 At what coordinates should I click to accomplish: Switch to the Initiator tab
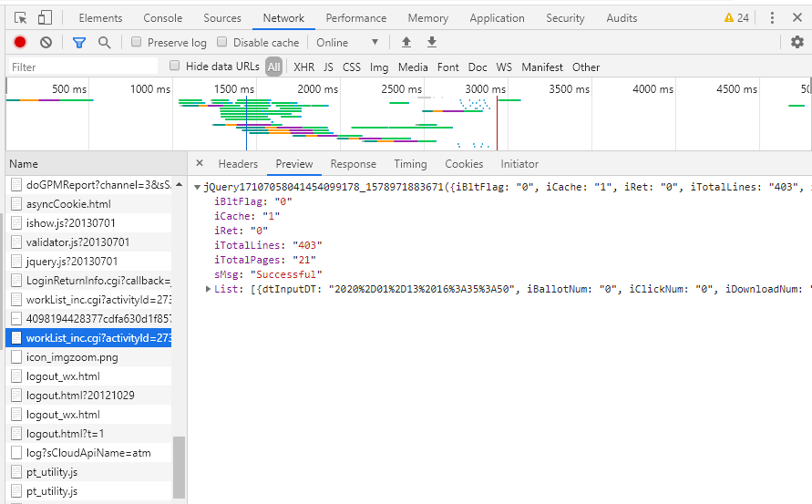point(519,164)
